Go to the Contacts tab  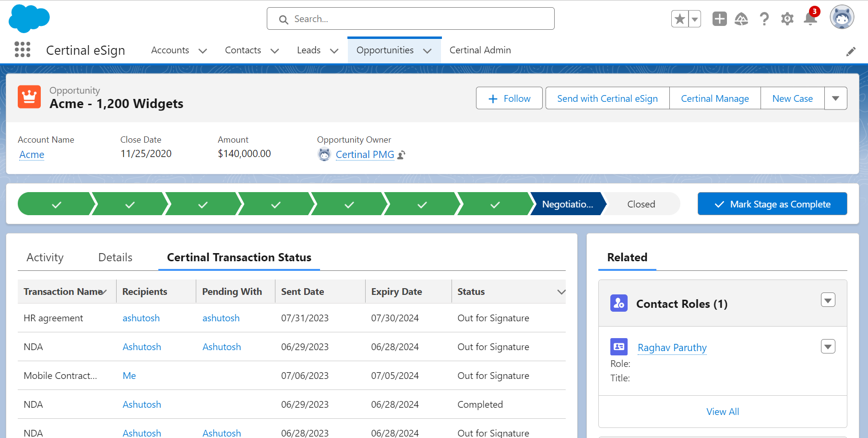[243, 50]
